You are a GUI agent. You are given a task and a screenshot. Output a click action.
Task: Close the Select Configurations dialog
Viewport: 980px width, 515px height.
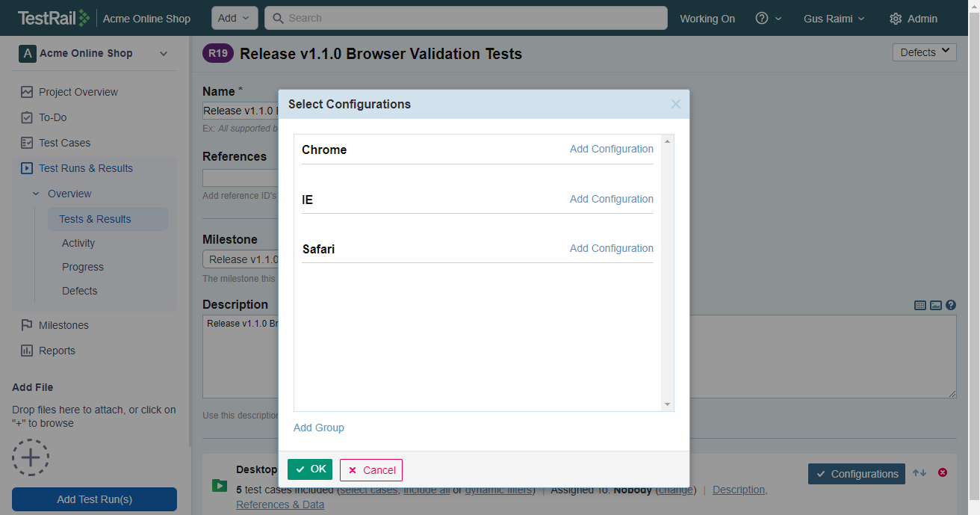tap(676, 104)
